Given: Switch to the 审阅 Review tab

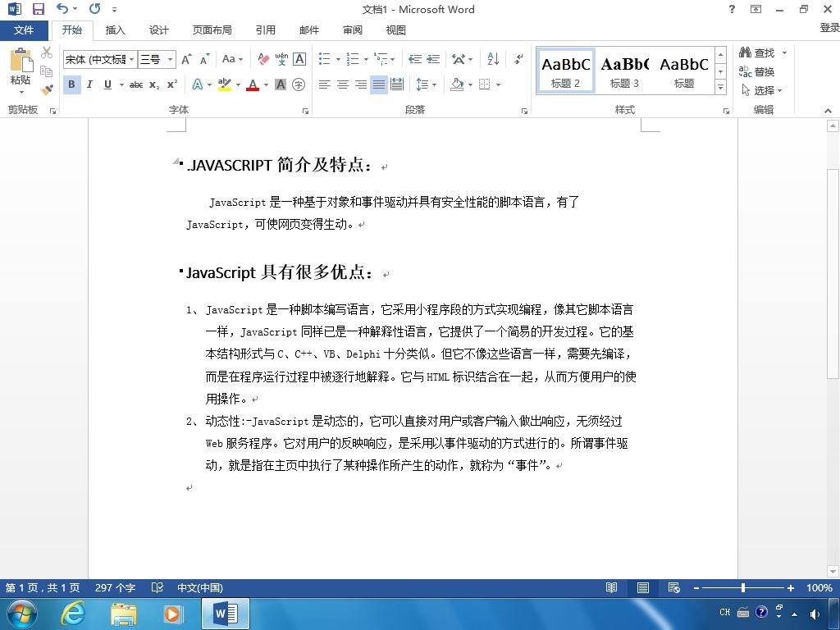Looking at the screenshot, I should pyautogui.click(x=353, y=30).
